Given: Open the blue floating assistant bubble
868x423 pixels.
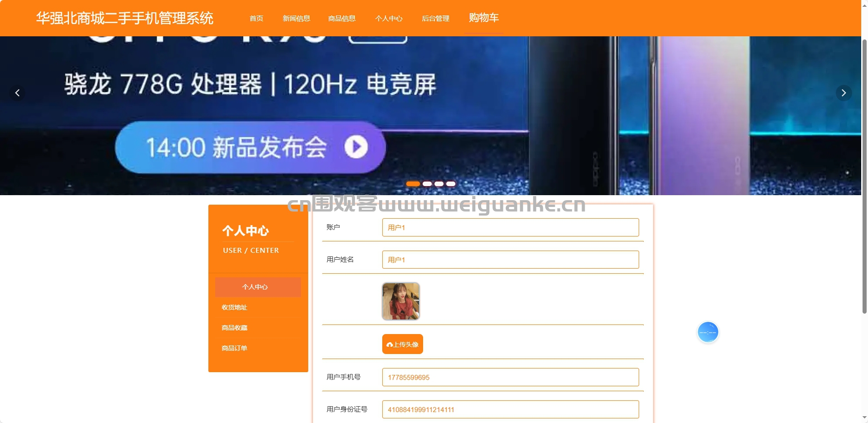Looking at the screenshot, I should point(708,333).
